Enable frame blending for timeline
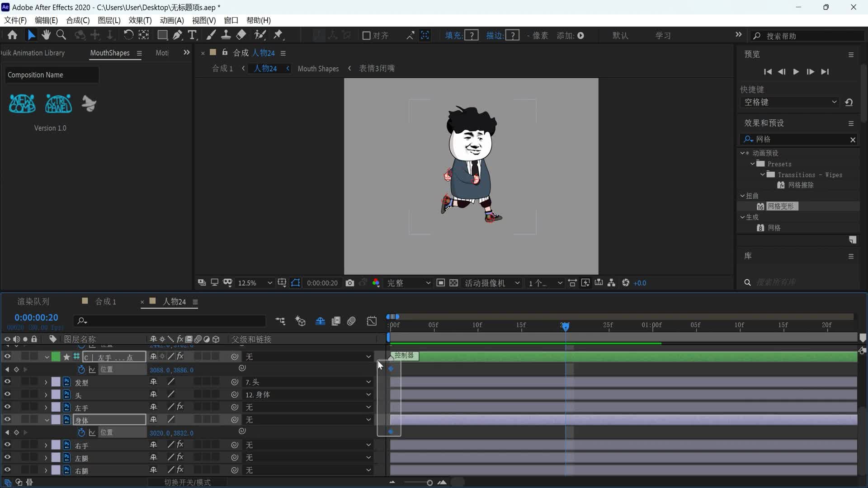Viewport: 868px width, 488px height. coord(336,321)
